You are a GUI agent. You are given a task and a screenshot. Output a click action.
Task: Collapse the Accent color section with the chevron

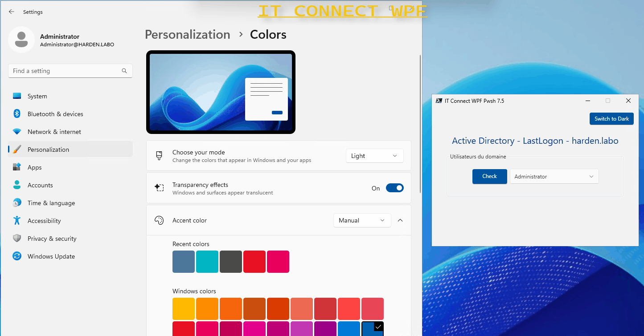400,220
